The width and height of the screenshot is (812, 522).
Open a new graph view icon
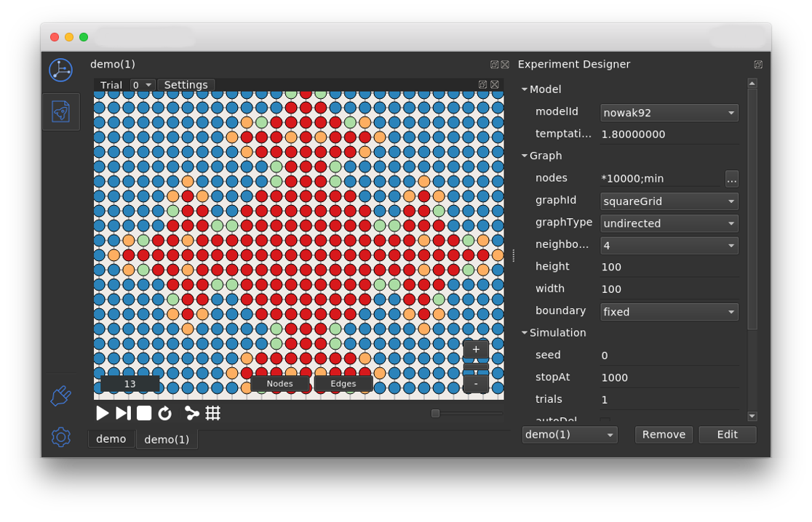(192, 414)
